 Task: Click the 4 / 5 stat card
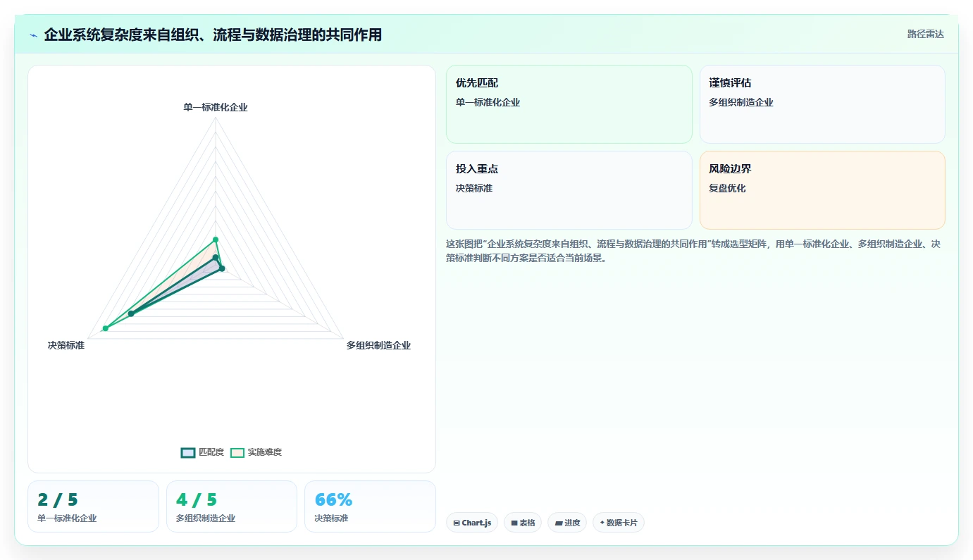(x=232, y=506)
